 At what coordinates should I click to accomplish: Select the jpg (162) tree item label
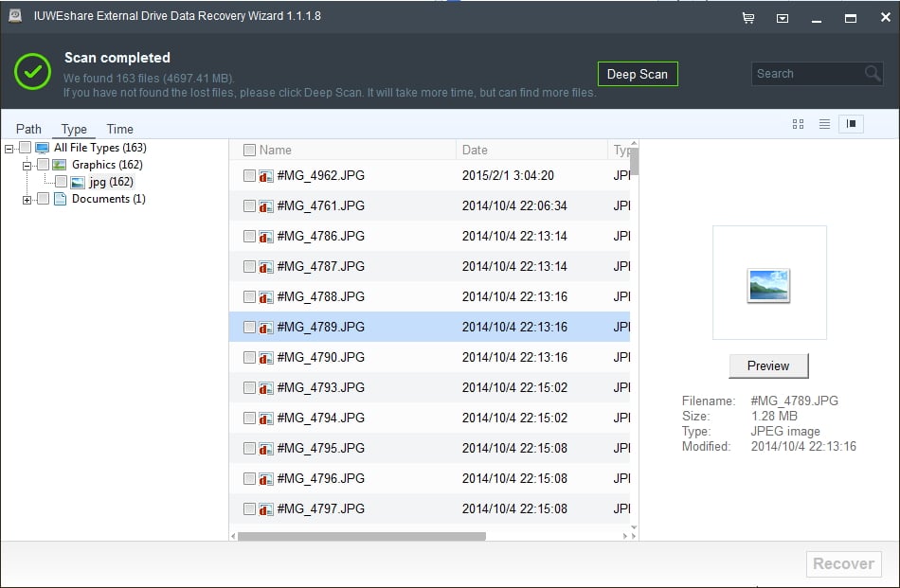[x=112, y=182]
